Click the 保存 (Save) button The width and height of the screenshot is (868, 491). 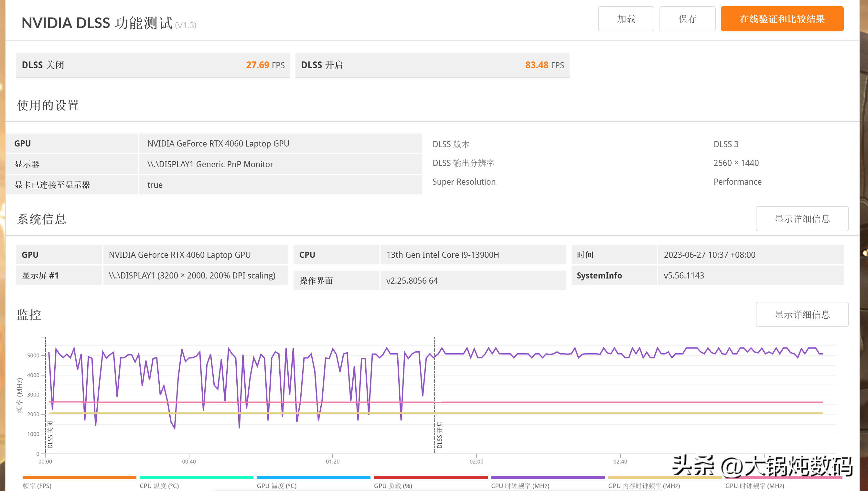point(687,19)
